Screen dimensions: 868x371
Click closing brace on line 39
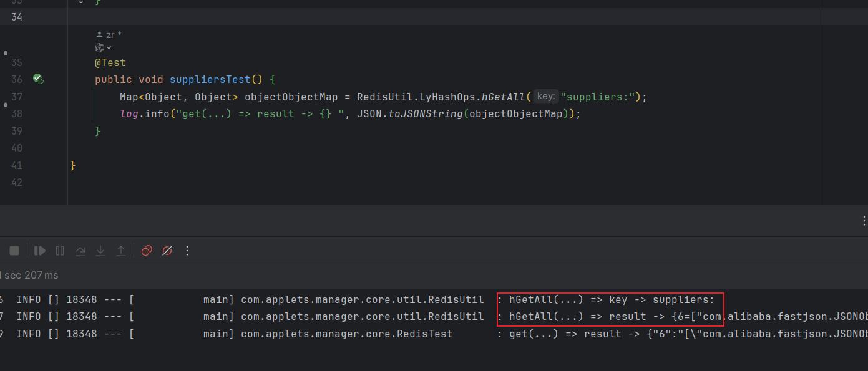coord(98,131)
